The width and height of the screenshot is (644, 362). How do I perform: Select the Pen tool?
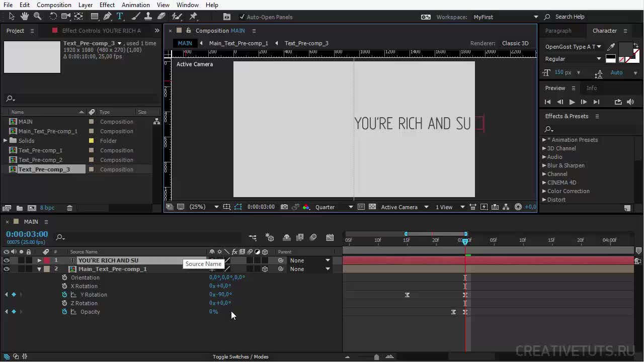click(x=107, y=17)
